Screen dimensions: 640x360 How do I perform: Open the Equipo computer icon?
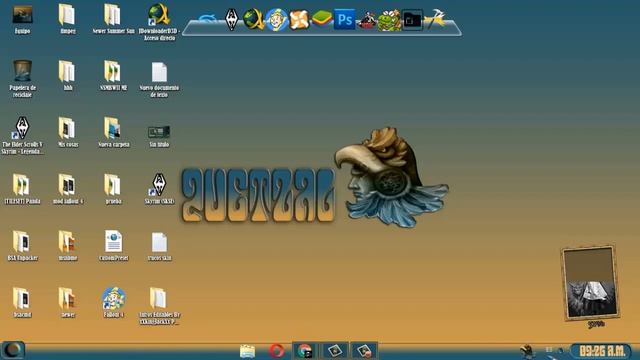click(x=22, y=16)
